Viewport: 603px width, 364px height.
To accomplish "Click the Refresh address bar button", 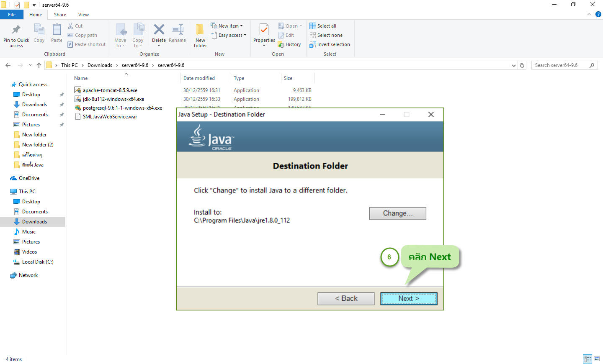I will [x=522, y=65].
